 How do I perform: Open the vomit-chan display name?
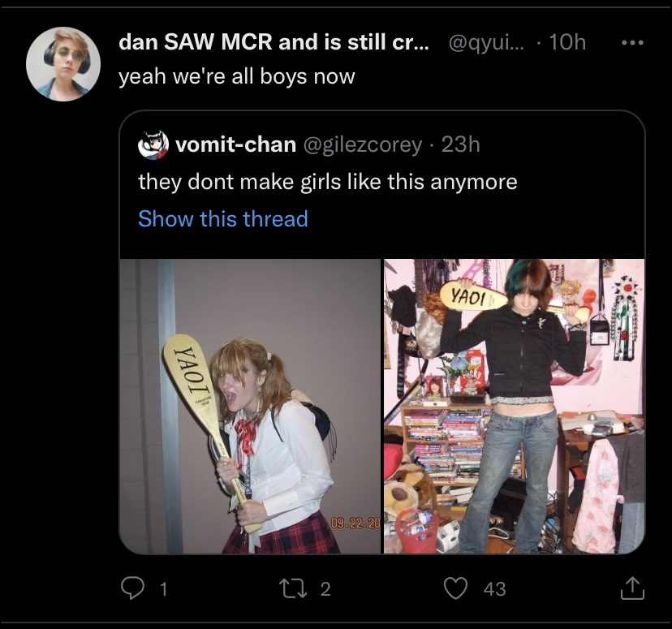pos(236,144)
